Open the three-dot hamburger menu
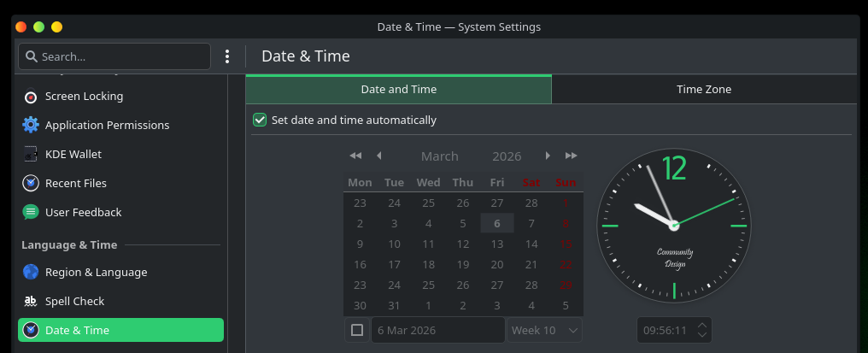Image resolution: width=868 pixels, height=353 pixels. (227, 56)
